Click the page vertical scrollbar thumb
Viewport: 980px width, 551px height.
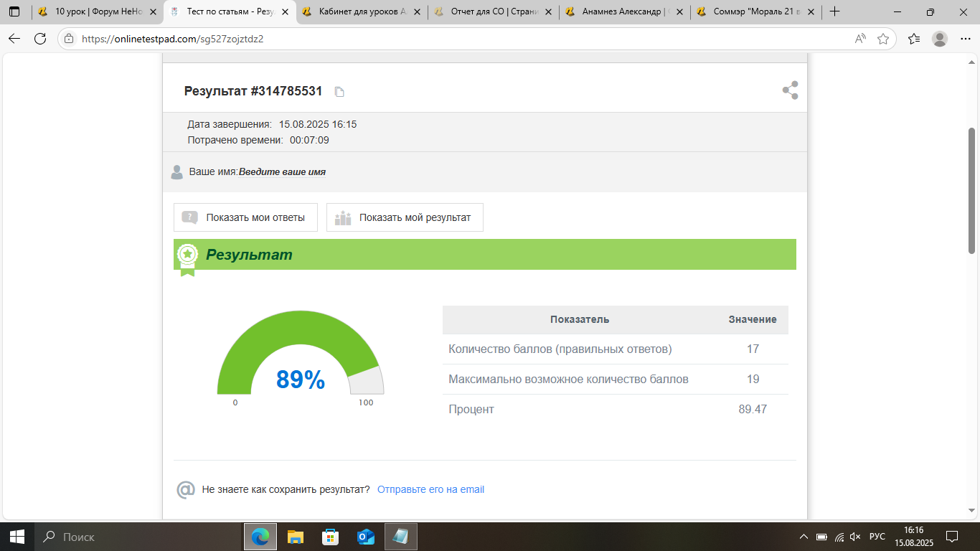[x=972, y=190]
